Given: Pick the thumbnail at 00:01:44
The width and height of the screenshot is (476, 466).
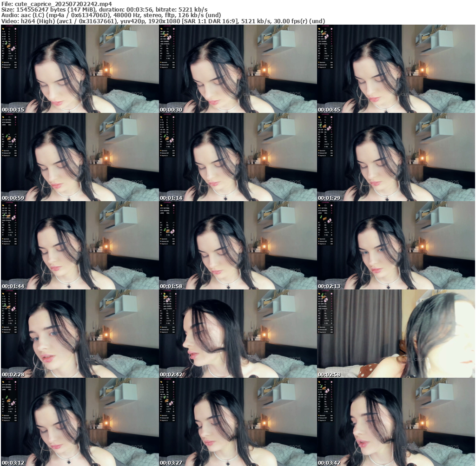Looking at the screenshot, I should pyautogui.click(x=80, y=245).
